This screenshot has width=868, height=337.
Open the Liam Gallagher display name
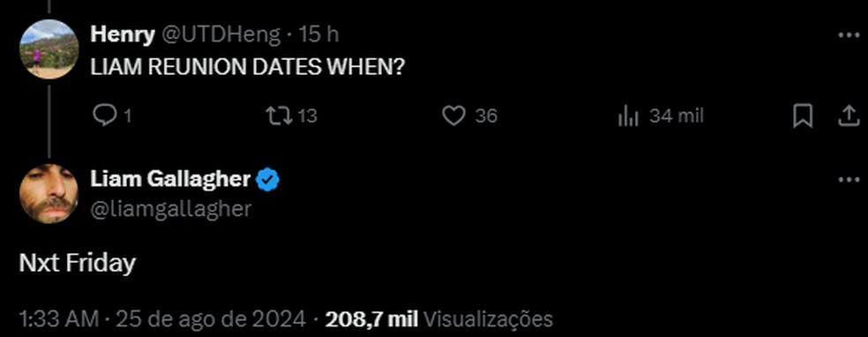coord(170,179)
